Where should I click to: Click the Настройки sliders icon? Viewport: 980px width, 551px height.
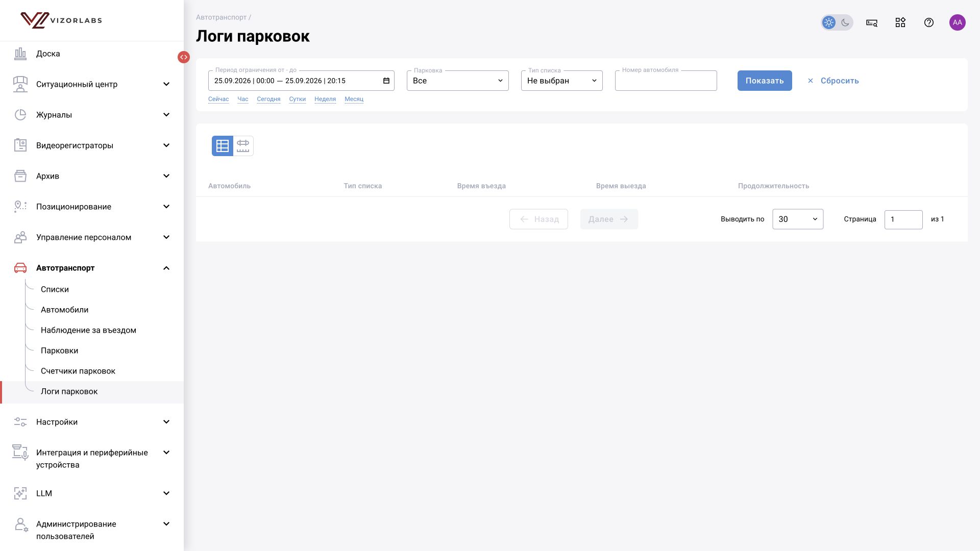click(20, 422)
